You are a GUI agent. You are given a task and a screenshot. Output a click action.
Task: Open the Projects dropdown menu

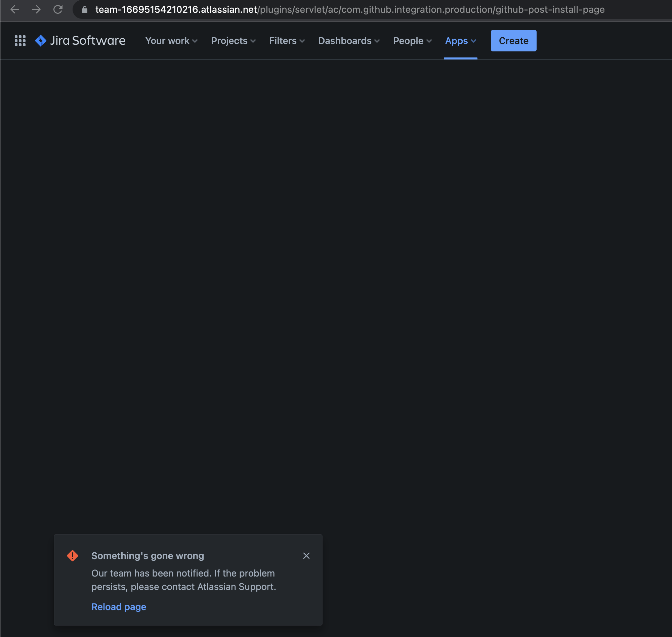pyautogui.click(x=233, y=41)
